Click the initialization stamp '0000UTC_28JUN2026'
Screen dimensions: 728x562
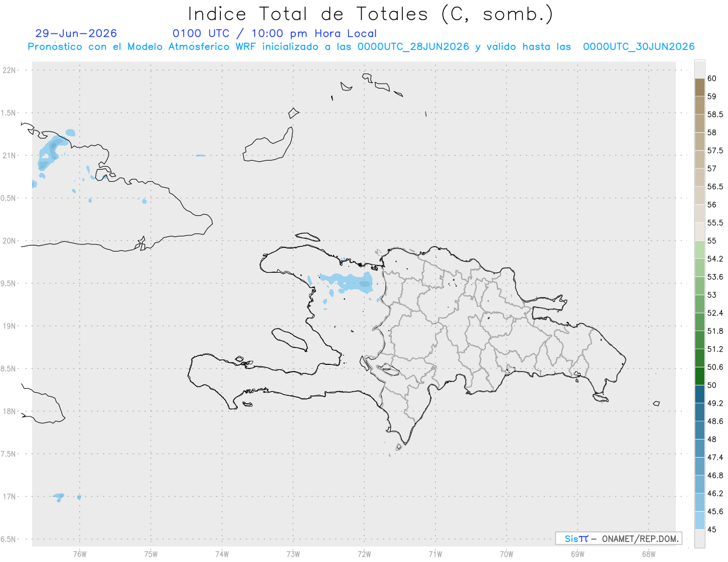(413, 47)
